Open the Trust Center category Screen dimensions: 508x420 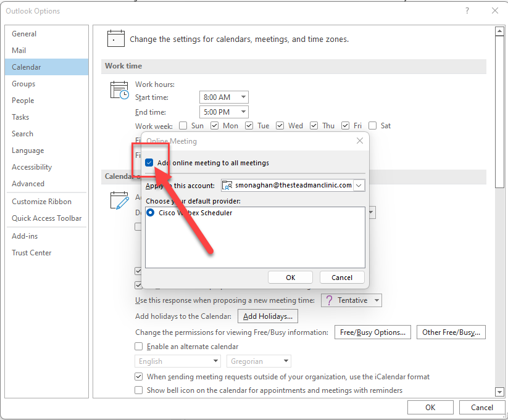point(47,253)
